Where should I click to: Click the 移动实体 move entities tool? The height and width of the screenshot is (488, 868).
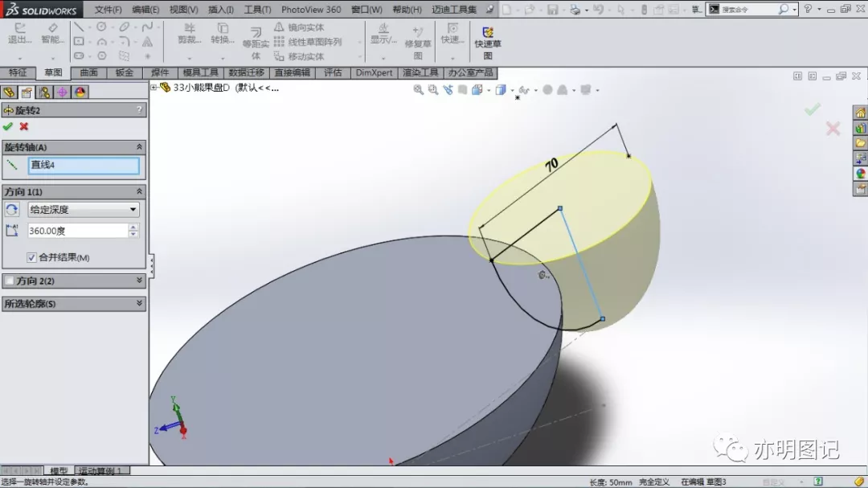click(x=300, y=56)
